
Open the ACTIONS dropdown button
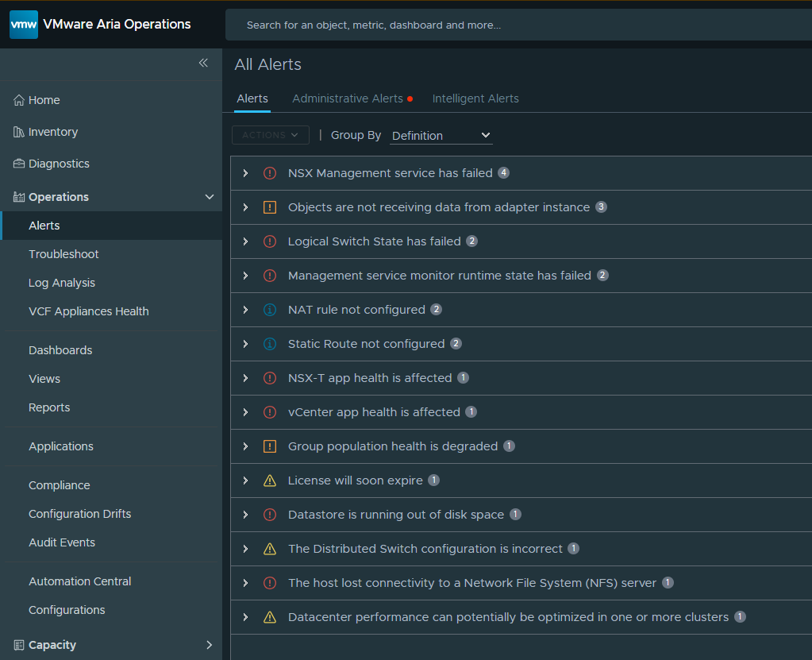tap(271, 135)
